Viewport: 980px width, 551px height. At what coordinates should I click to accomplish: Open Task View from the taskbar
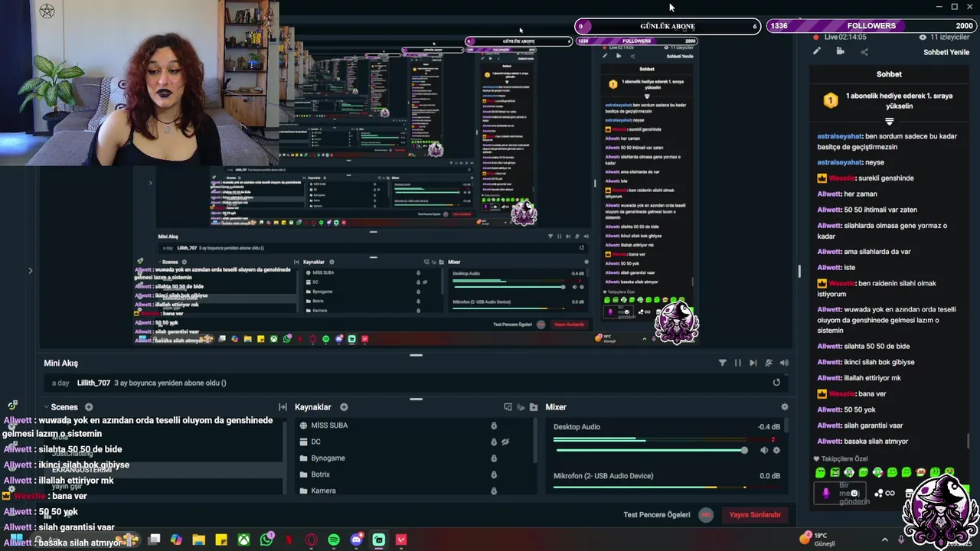[x=154, y=540]
